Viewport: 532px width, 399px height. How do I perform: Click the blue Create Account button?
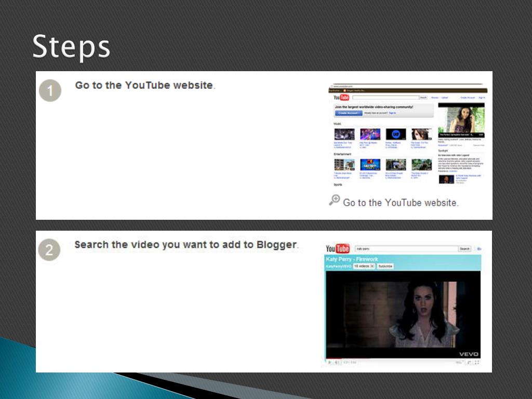(349, 113)
